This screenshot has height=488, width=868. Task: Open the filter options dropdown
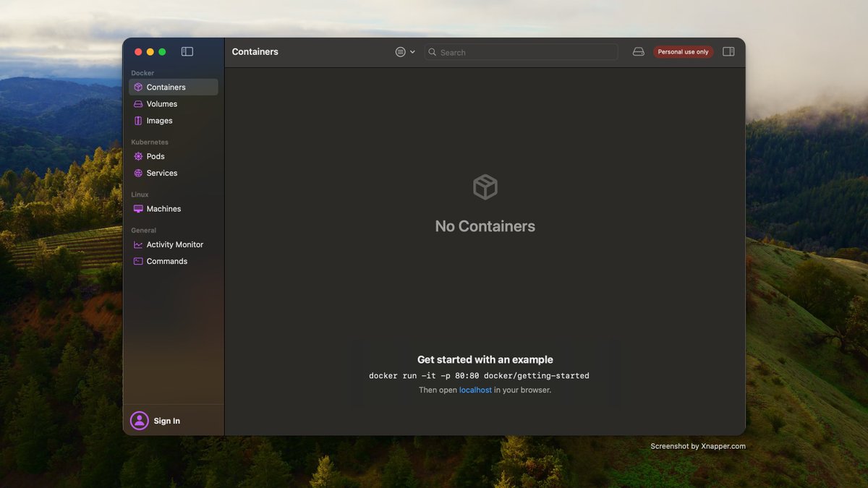pos(405,52)
